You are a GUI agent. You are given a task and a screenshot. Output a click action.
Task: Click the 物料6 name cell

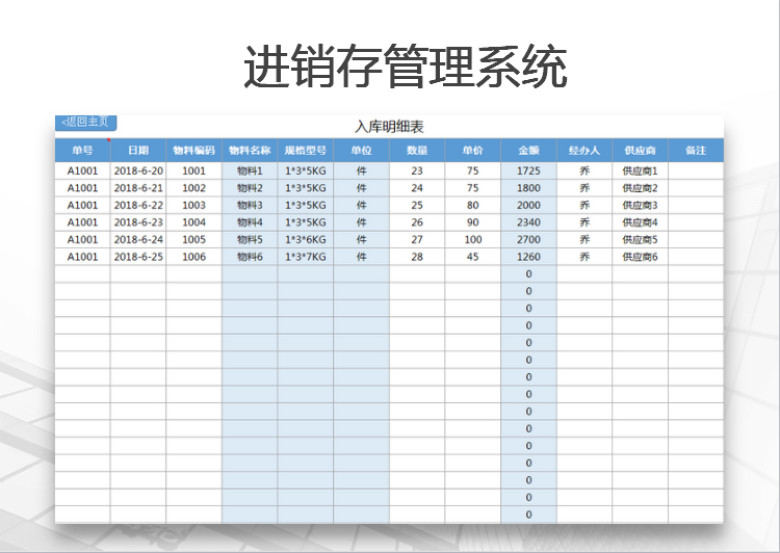pyautogui.click(x=250, y=257)
